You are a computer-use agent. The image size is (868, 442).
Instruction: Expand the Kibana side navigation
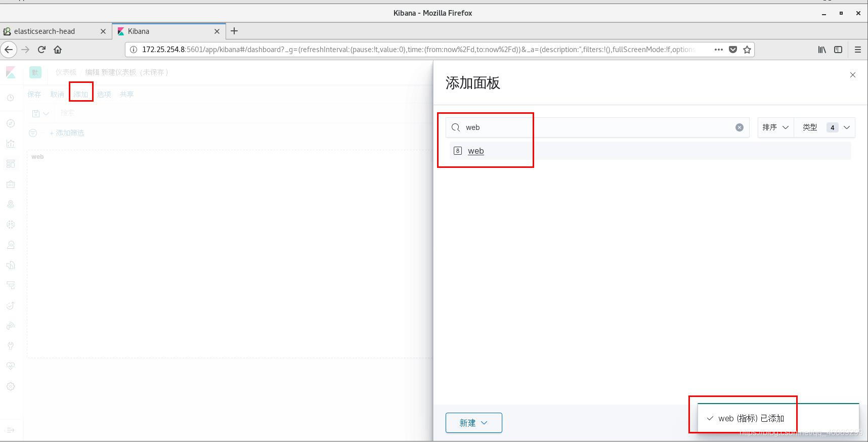point(11,430)
